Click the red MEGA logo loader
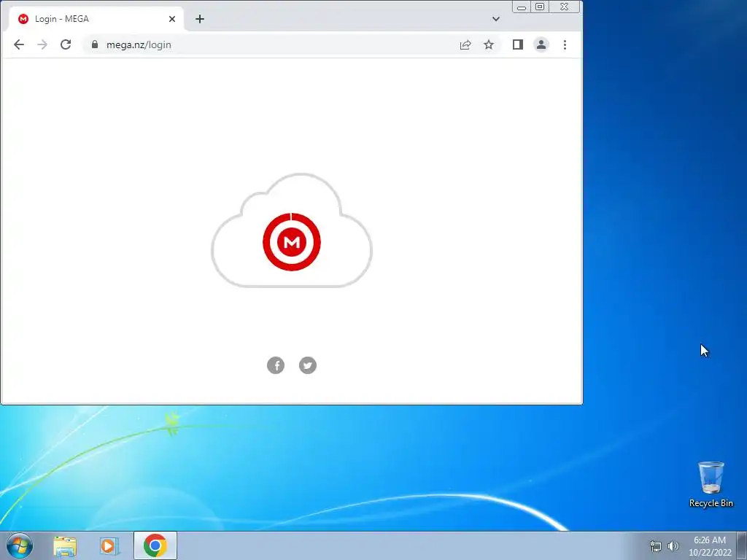747x560 pixels. pyautogui.click(x=292, y=242)
